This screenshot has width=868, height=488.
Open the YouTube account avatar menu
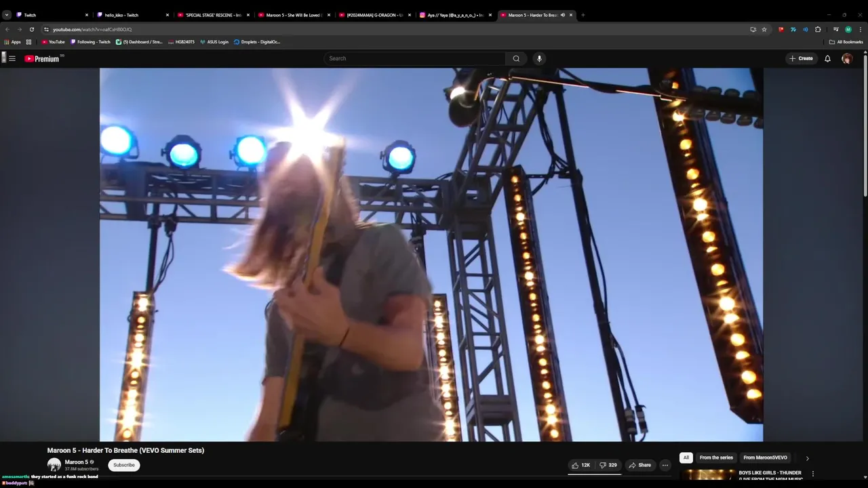(x=847, y=58)
